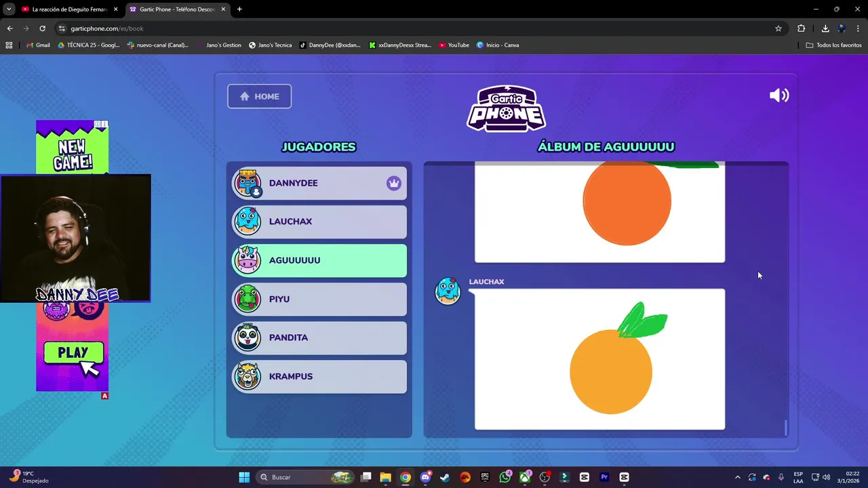The image size is (868, 488).
Task: Click LAUCHAX's avatar in the album
Action: (448, 291)
